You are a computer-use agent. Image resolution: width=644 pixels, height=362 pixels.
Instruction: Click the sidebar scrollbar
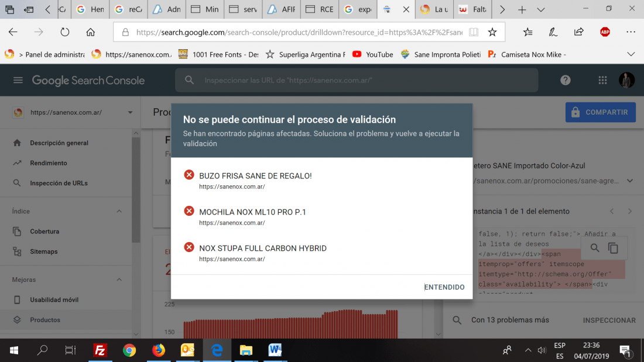[136, 189]
